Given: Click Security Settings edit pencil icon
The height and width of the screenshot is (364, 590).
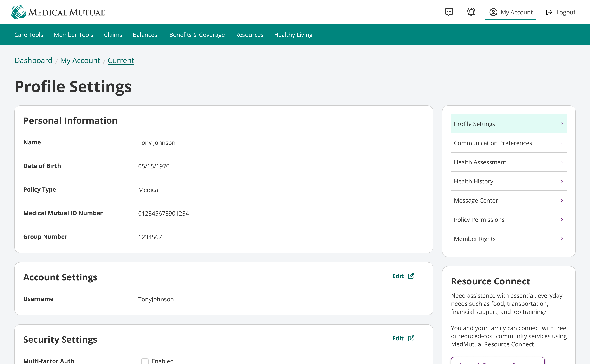Looking at the screenshot, I should point(411,338).
